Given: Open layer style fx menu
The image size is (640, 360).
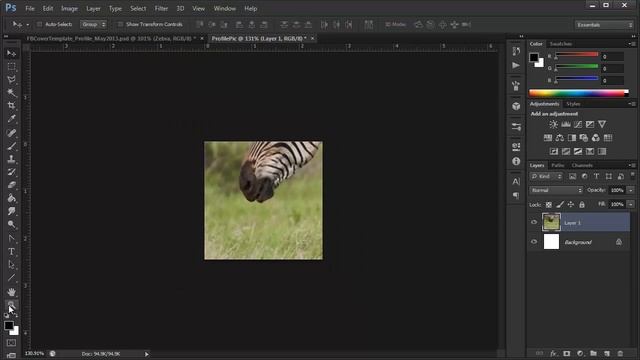Looking at the screenshot, I should pyautogui.click(x=553, y=353).
